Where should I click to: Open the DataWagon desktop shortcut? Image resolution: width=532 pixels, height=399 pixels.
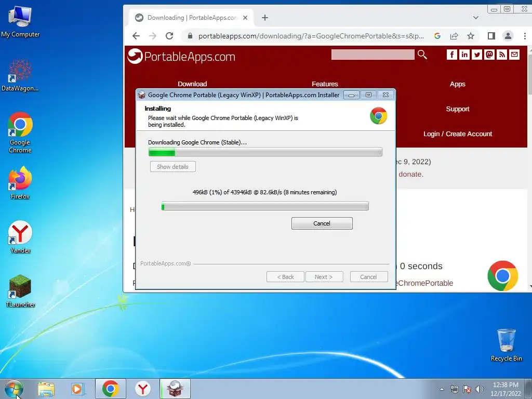20,75
